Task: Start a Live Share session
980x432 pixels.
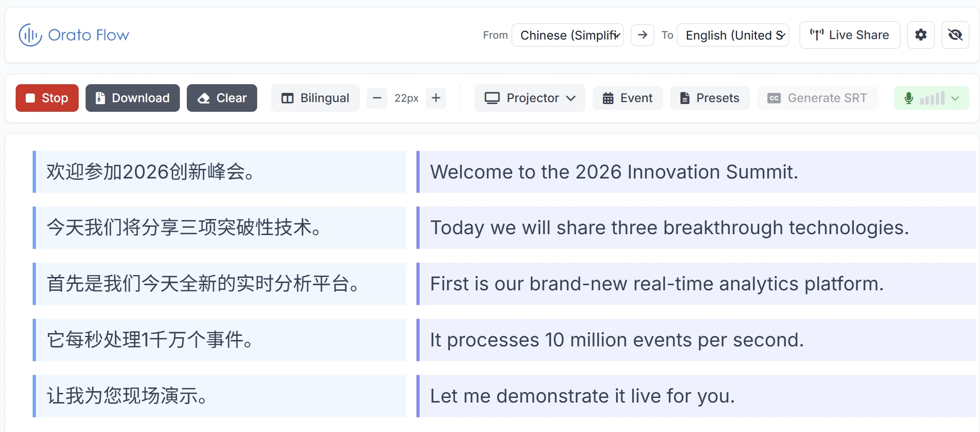Action: click(850, 35)
